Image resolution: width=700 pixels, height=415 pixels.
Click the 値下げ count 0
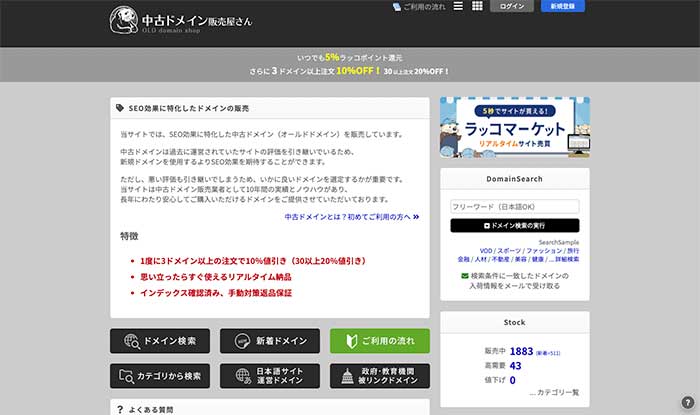pos(512,380)
